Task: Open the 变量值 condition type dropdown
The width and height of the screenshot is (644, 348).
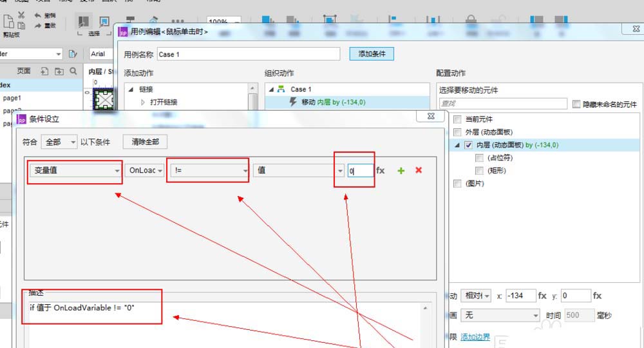Action: pos(75,170)
